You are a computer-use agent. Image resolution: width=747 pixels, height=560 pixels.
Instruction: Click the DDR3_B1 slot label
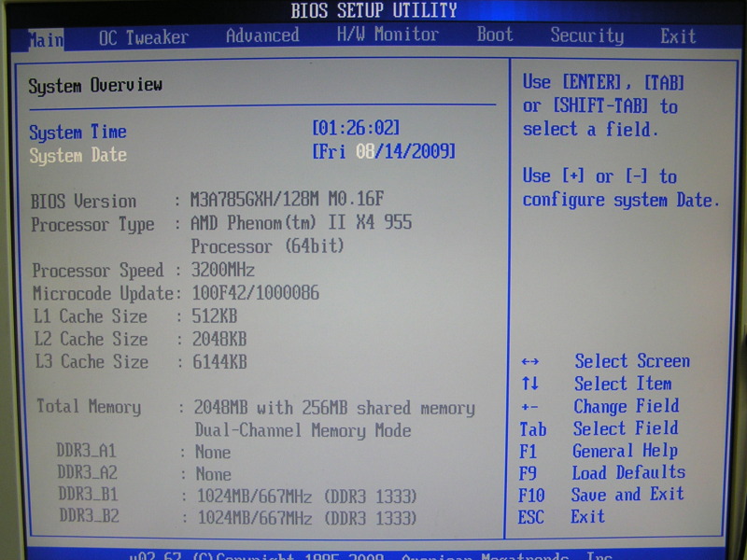pos(89,495)
